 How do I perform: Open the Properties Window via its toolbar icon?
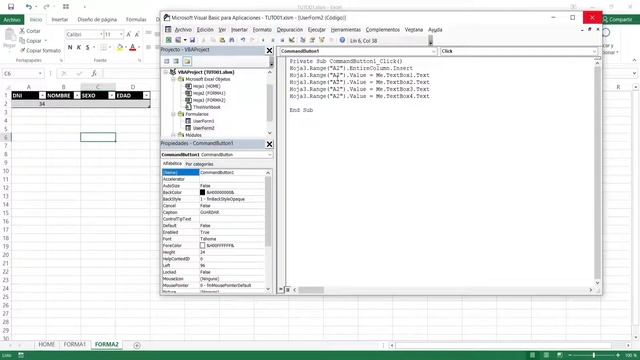click(312, 40)
